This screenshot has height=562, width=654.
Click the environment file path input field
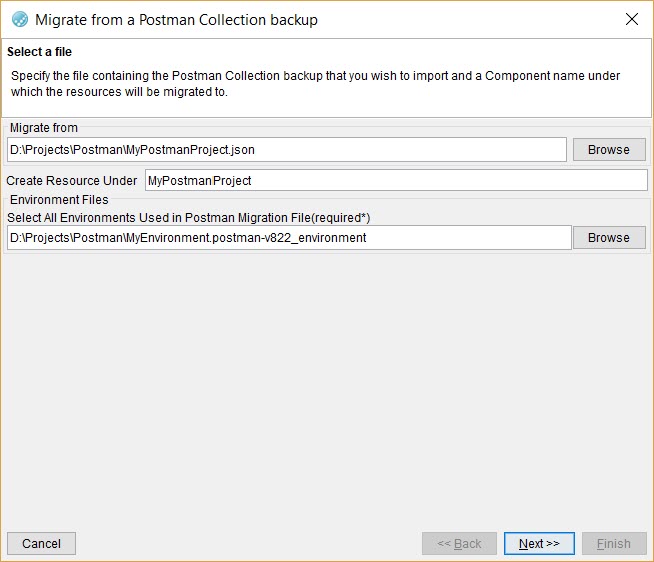[289, 238]
